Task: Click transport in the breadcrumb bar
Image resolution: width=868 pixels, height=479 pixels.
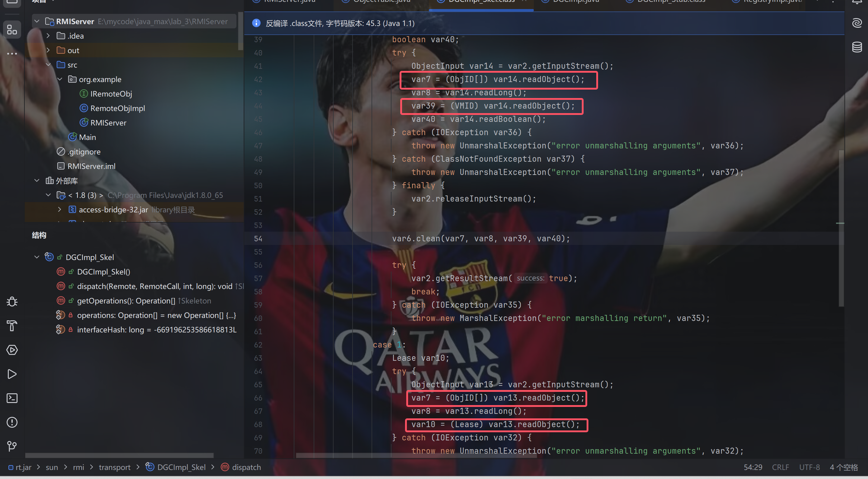Action: (115, 467)
